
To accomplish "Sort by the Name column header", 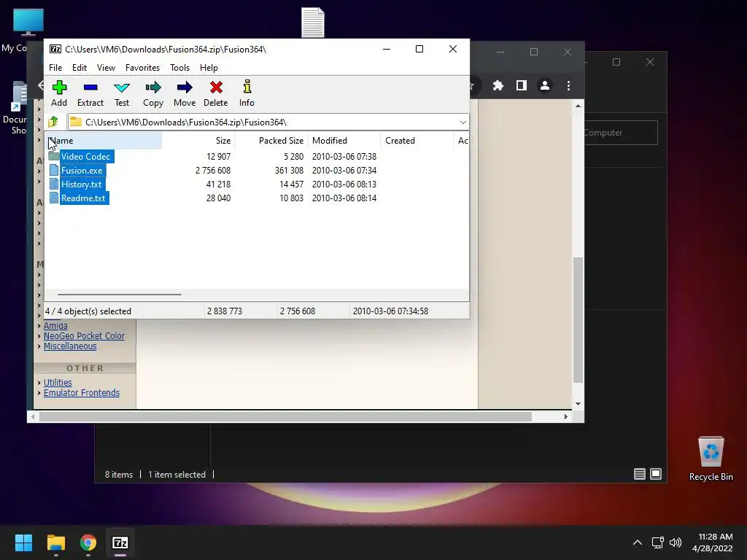I will (104, 141).
